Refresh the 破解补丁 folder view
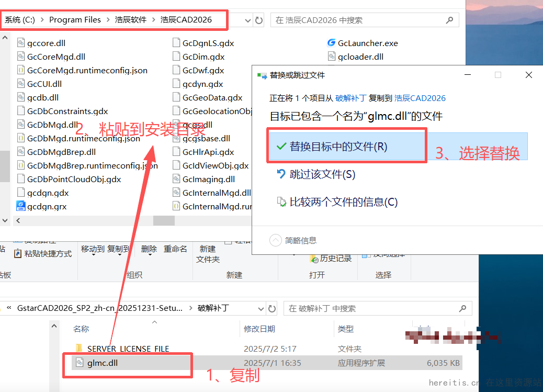 click(x=272, y=308)
